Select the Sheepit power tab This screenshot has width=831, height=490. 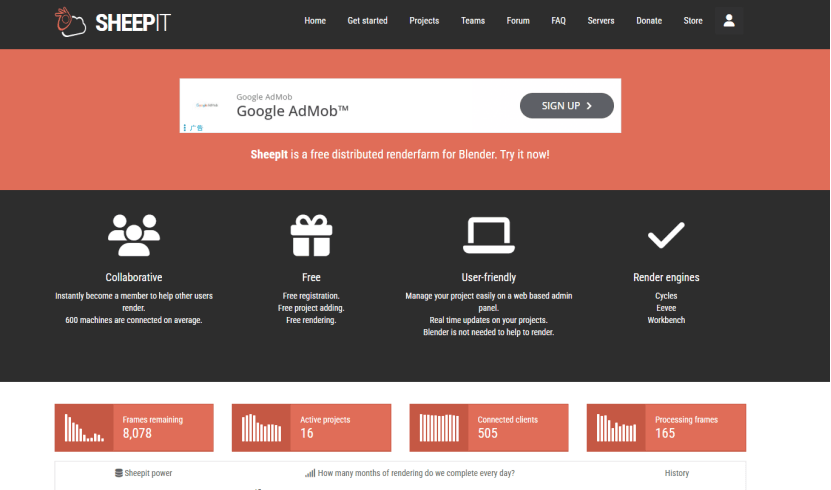[x=144, y=473]
